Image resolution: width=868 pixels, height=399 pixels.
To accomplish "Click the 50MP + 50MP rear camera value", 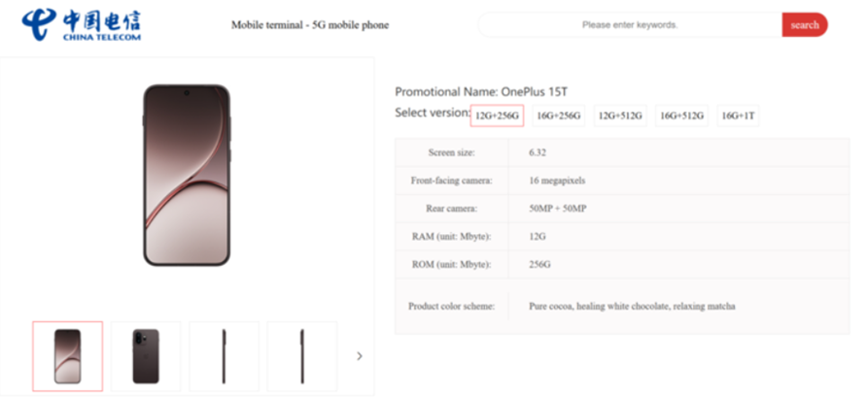I will point(558,209).
